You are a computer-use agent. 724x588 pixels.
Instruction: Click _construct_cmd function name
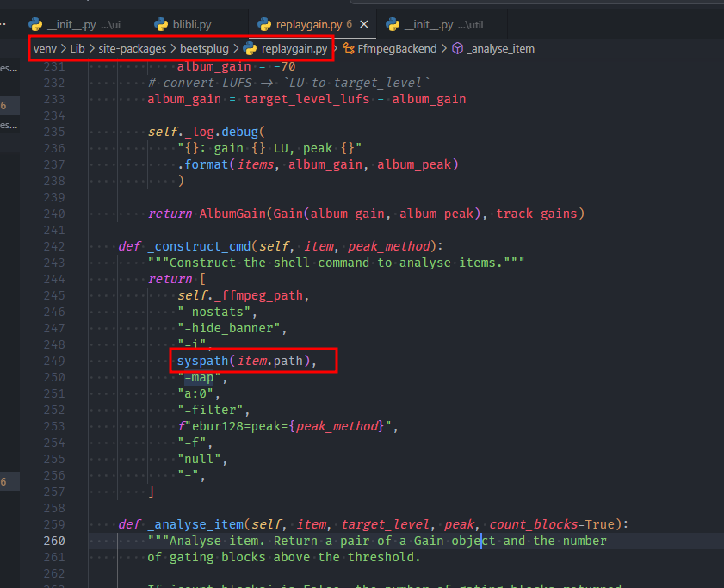199,246
